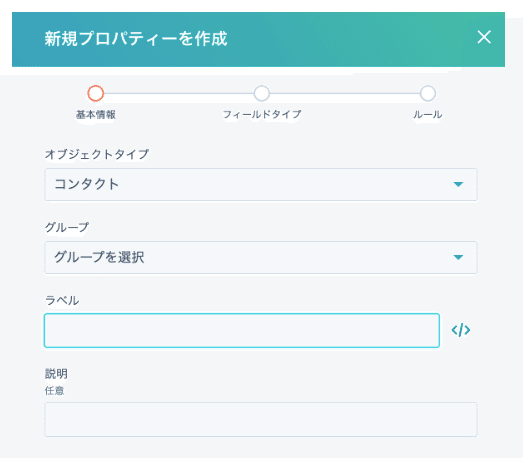The height and width of the screenshot is (458, 523).
Task: Go to the フィールドタイプ step label
Action: 262,115
